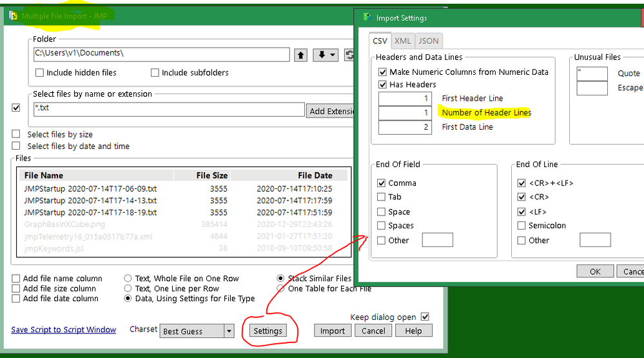Check Add file date column
The height and width of the screenshot is (358, 644).
15,299
